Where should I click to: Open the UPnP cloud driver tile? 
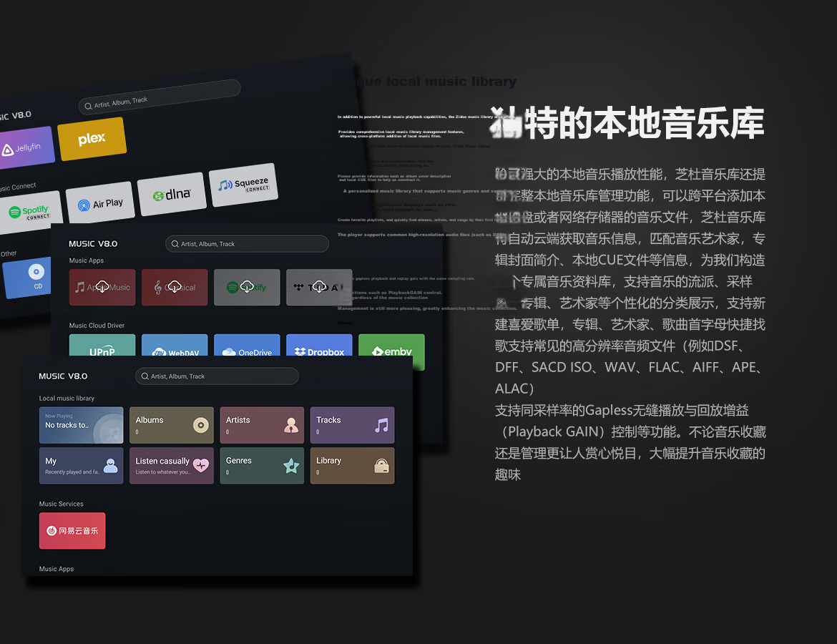click(x=102, y=345)
